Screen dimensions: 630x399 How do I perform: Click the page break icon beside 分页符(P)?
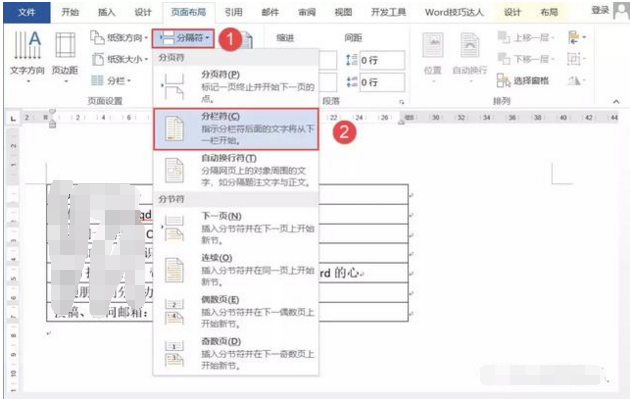[x=174, y=87]
